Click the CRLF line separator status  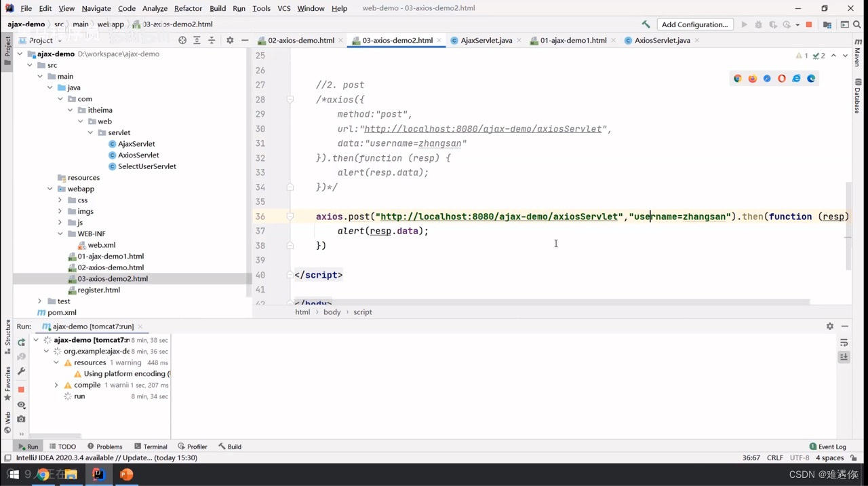tap(775, 458)
